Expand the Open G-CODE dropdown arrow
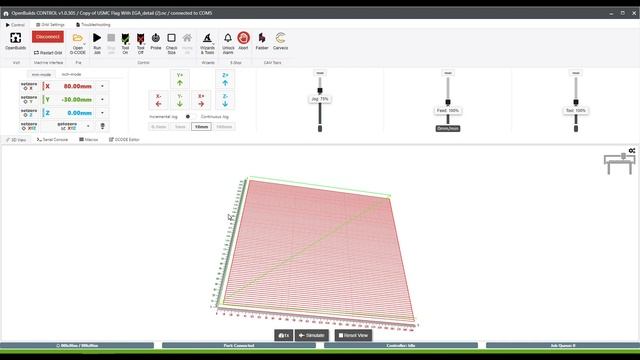 84,44
